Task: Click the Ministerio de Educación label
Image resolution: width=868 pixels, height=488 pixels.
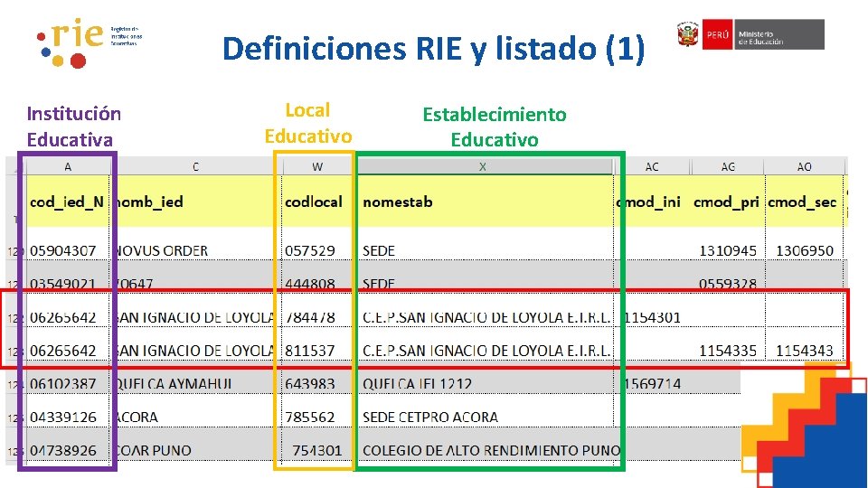Action: (778, 34)
